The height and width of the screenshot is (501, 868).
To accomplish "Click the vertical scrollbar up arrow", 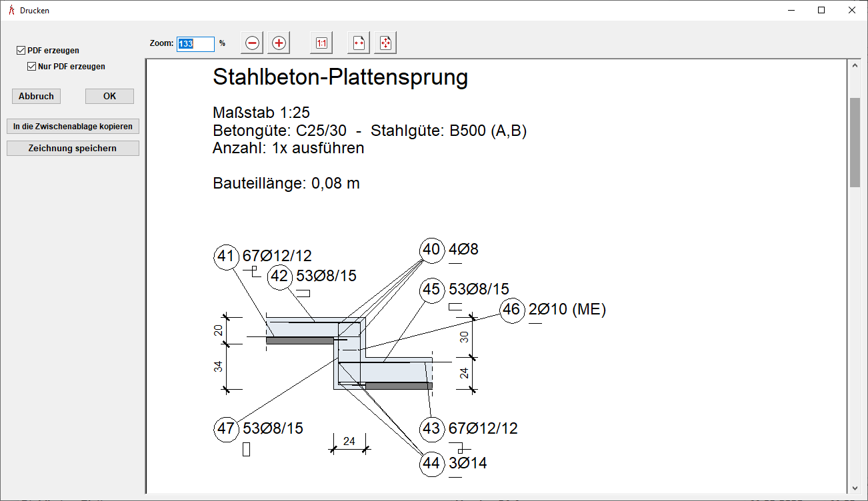I will (x=854, y=65).
